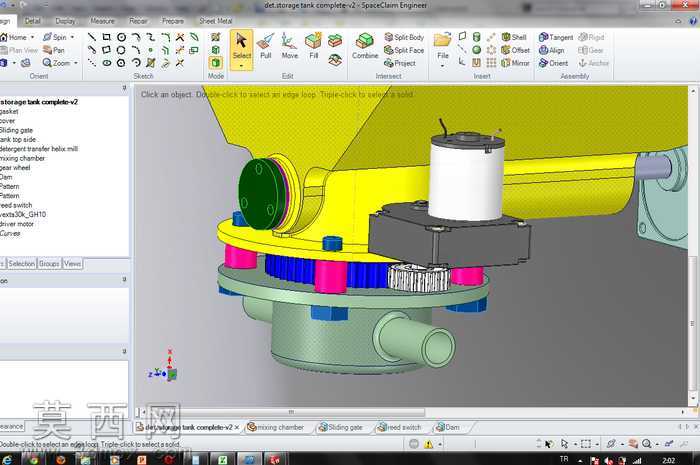Switch to Section mode icon
Screen dimensions: 700x465
pos(216,50)
